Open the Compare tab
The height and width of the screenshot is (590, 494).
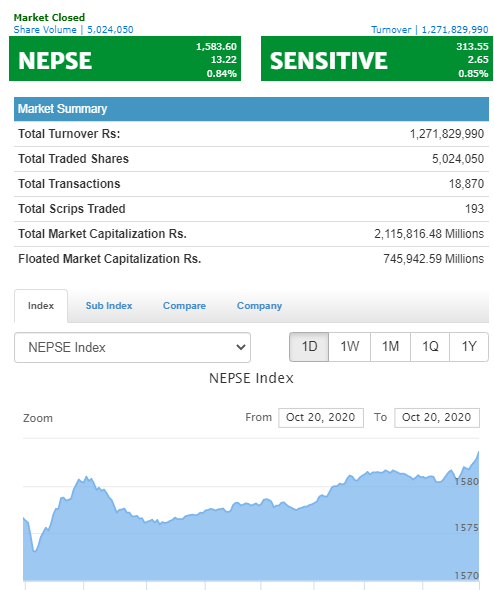click(184, 306)
